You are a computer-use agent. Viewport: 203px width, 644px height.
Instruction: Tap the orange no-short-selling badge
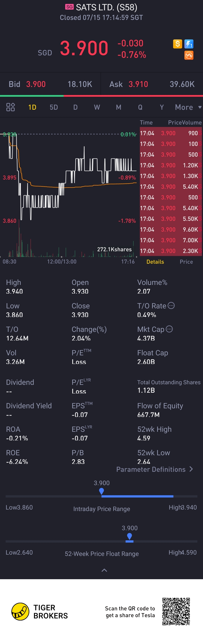coord(189,55)
